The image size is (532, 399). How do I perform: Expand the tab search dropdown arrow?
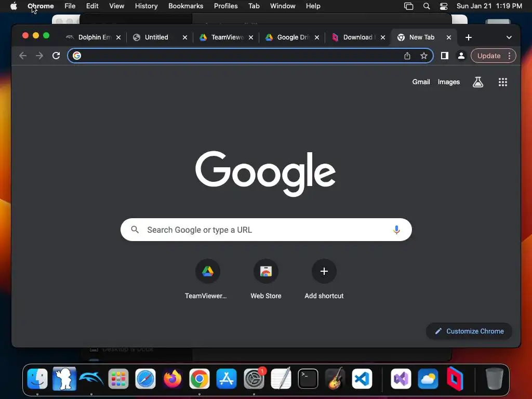coord(509,37)
